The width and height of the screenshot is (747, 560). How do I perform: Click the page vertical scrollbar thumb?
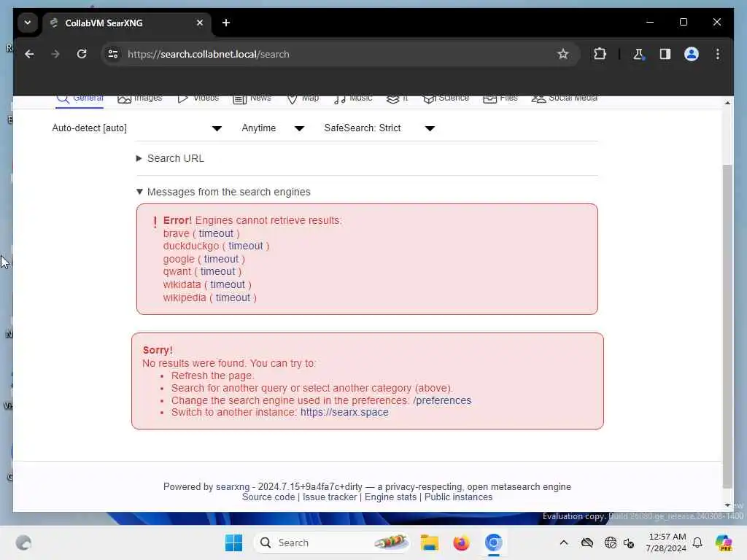(x=727, y=326)
